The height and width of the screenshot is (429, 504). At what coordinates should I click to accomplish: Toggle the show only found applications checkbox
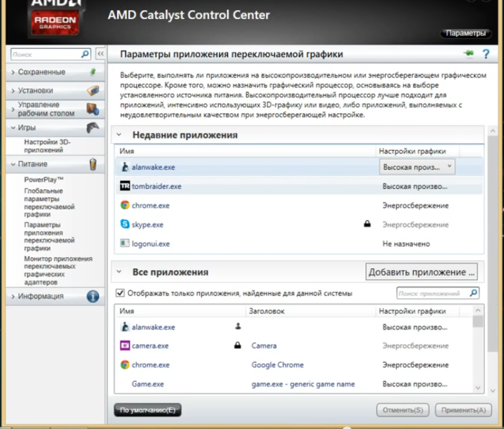tap(119, 293)
